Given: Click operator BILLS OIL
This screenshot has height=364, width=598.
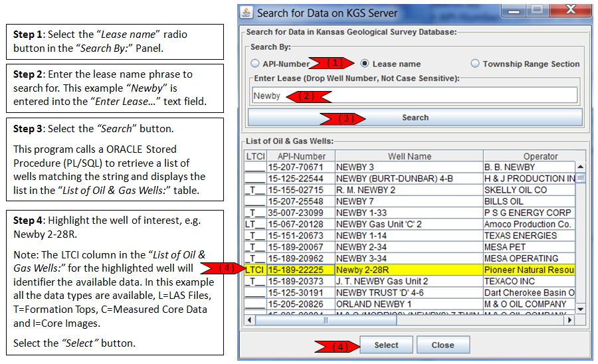Looking at the screenshot, I should [530, 201].
